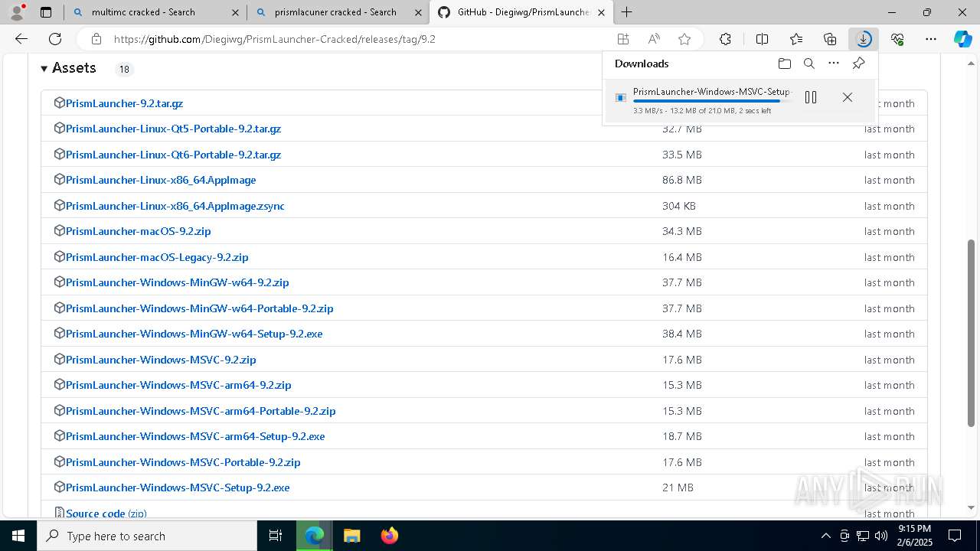Search downloads with magnifier icon
Image resolution: width=980 pixels, height=551 pixels.
click(x=808, y=64)
